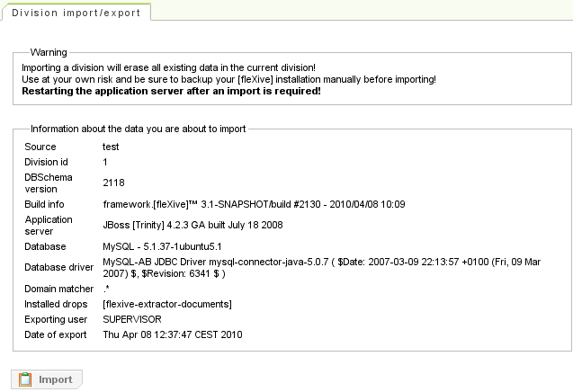Click the import information section heading
The image size is (573, 392).
(x=139, y=129)
